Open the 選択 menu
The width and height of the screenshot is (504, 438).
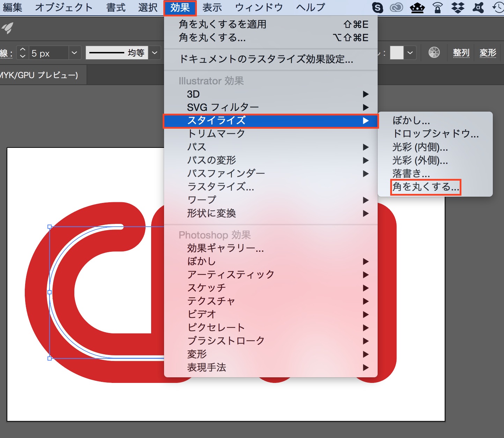(148, 7)
